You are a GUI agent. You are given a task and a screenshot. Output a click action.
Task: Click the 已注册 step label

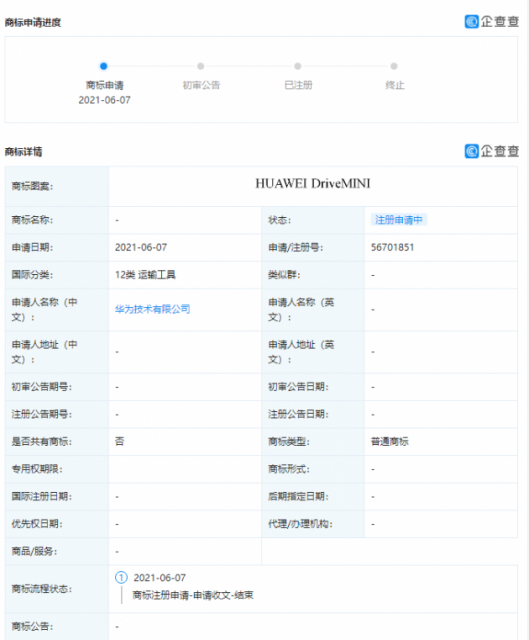point(298,85)
